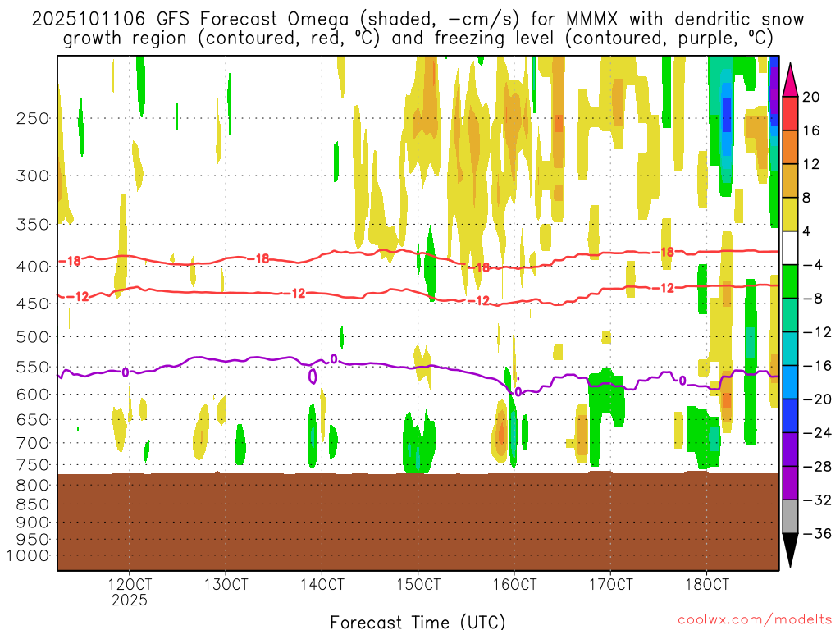Click the 130CT time axis label
Screen dimensions: 840x630
226,584
